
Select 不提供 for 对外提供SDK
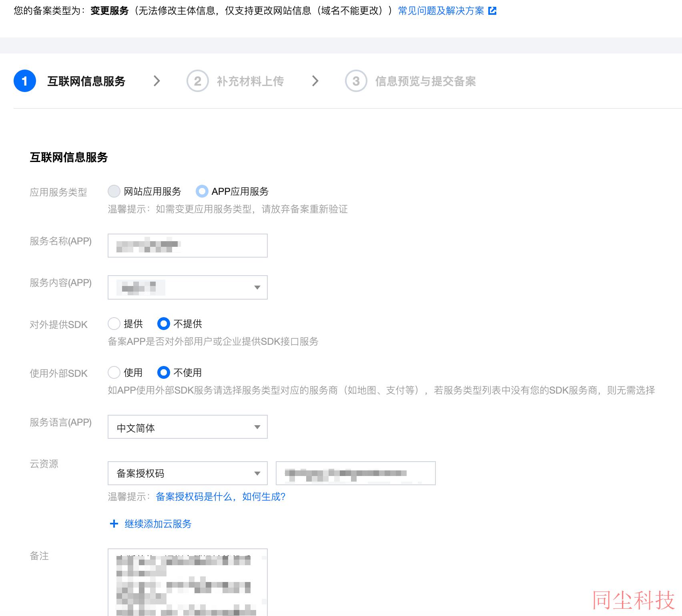(x=164, y=324)
